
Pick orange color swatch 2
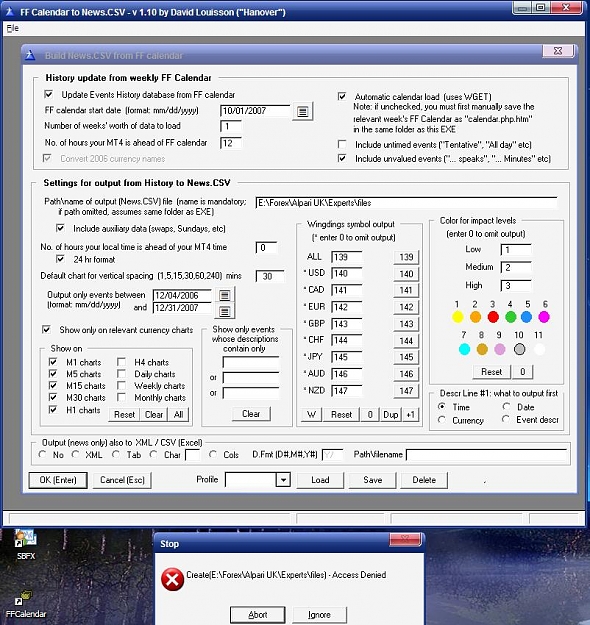[475, 317]
